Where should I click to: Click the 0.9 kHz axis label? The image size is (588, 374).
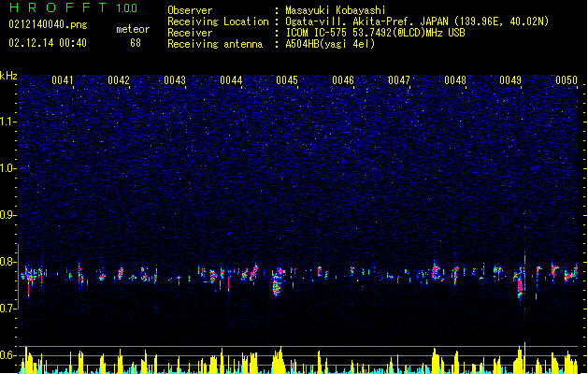tap(8, 215)
